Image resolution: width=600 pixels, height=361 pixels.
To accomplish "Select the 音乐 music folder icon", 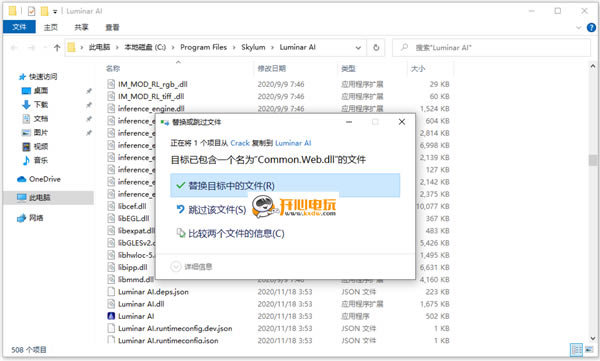I will (26, 160).
